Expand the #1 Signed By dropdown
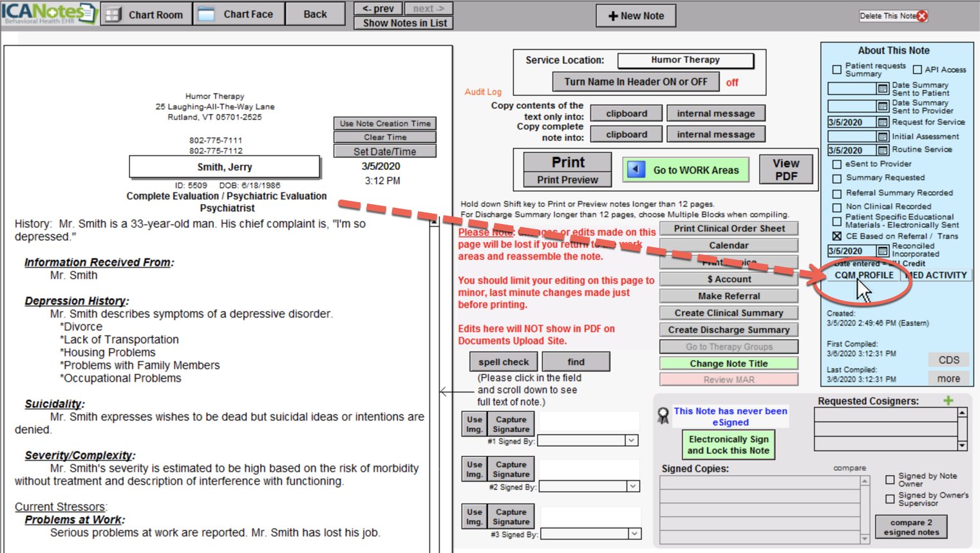Viewport: 980px width, 553px height. click(632, 440)
